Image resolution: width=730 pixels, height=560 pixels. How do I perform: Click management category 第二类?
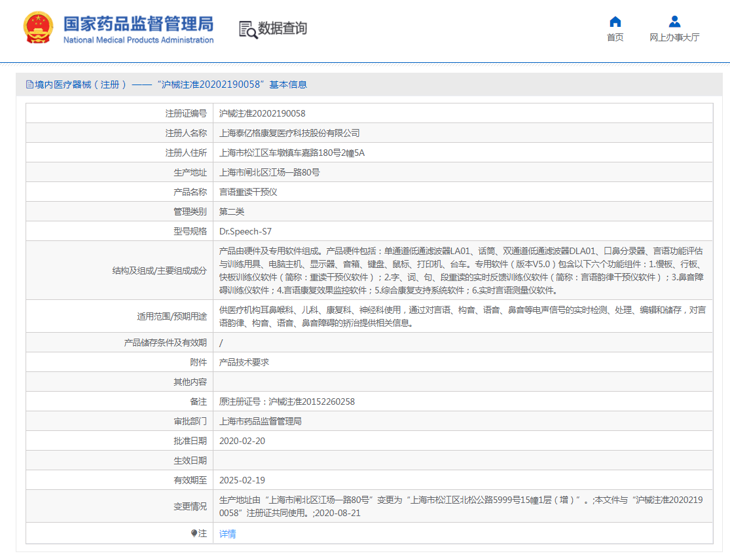coord(231,212)
